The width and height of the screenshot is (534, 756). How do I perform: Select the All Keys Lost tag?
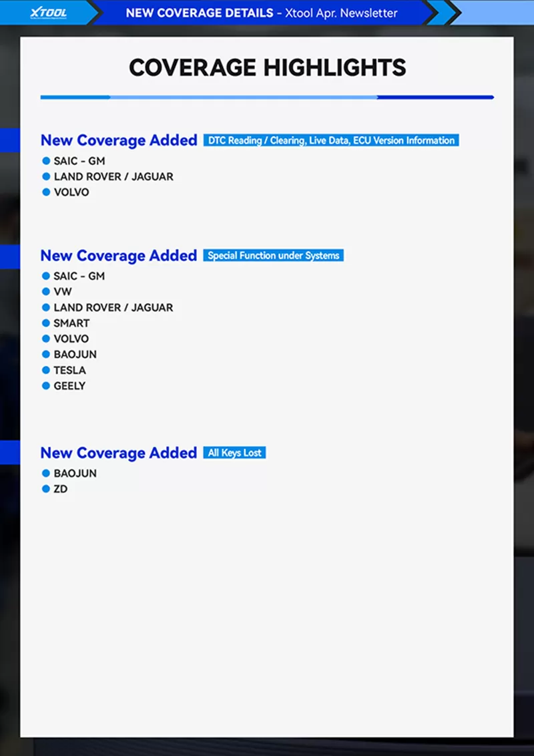pyautogui.click(x=234, y=453)
